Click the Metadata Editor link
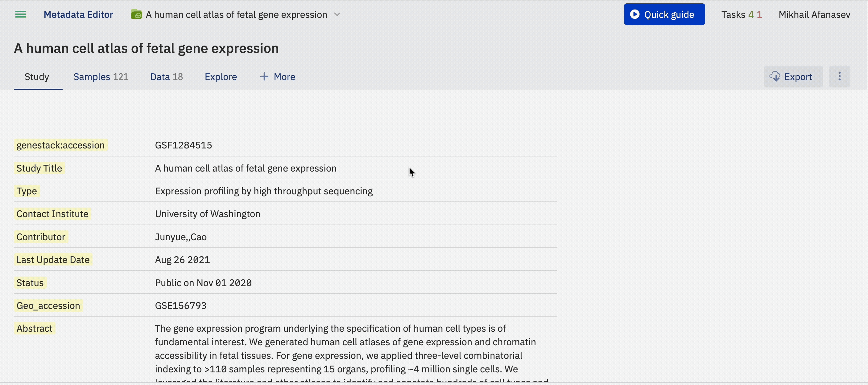Screen dimensions: 868x385 [78, 14]
